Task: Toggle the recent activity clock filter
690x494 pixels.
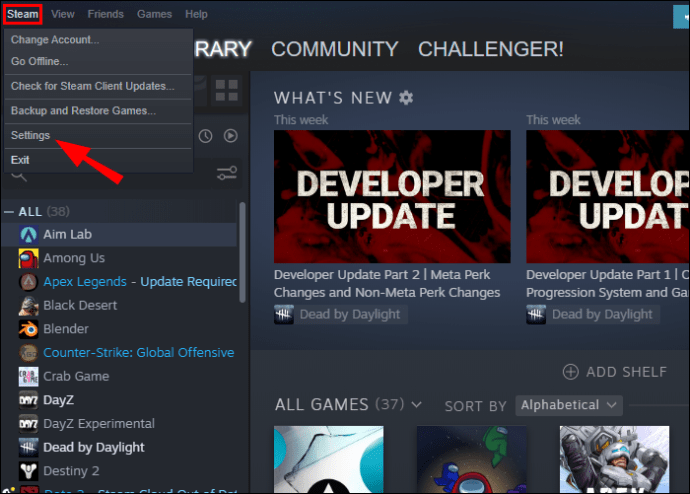Action: [x=205, y=136]
